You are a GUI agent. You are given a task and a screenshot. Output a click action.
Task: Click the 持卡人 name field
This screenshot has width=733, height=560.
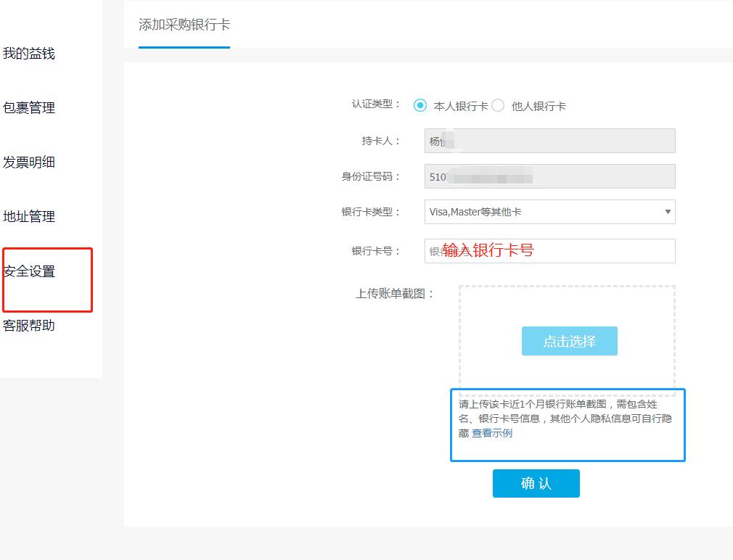coord(549,140)
